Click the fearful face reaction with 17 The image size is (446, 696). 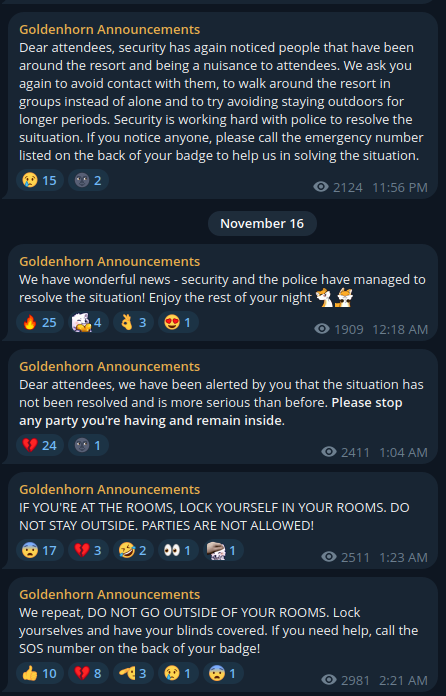[39, 550]
